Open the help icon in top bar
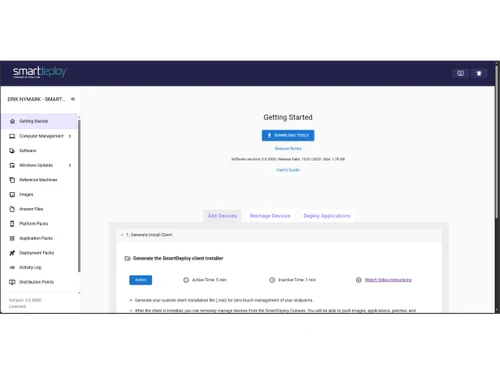This screenshot has width=500, height=375. point(460,73)
